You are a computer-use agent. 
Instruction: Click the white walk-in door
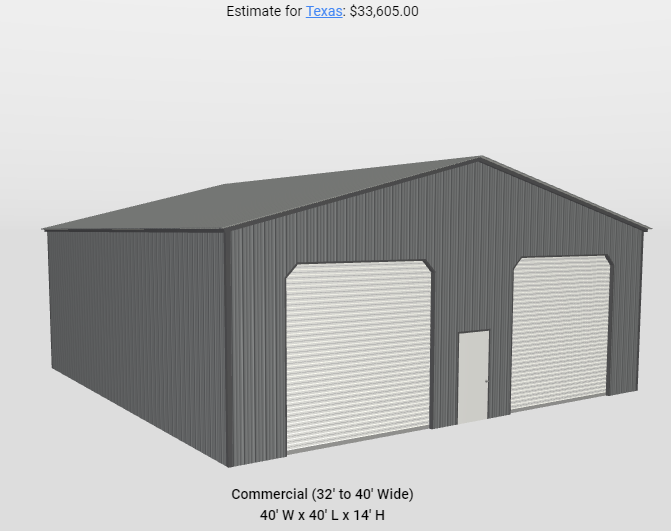point(473,375)
